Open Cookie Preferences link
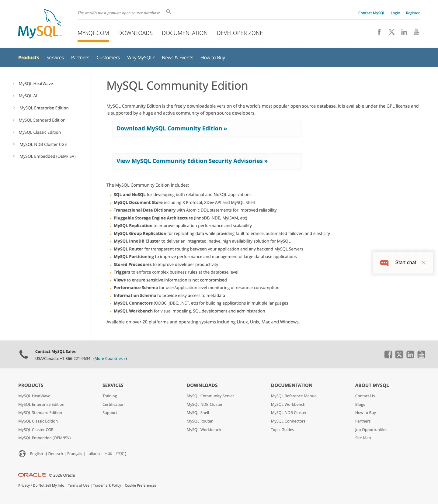438x504 pixels. click(141, 485)
